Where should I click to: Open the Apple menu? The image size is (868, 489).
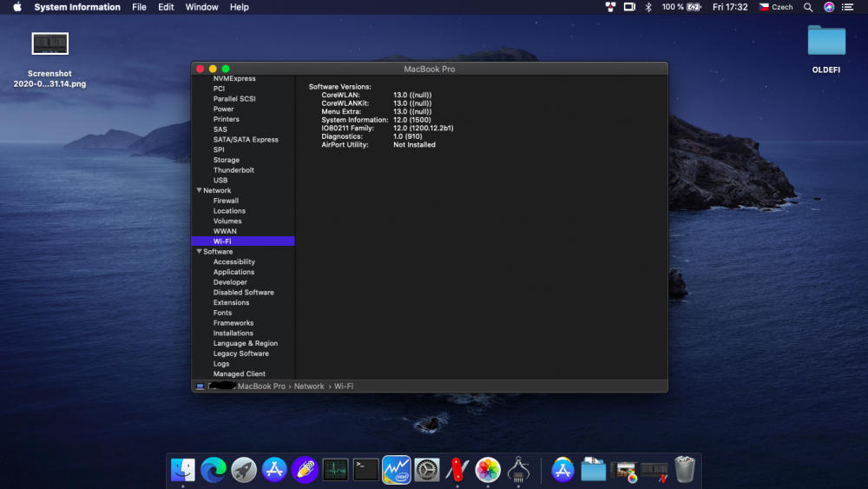(x=17, y=7)
